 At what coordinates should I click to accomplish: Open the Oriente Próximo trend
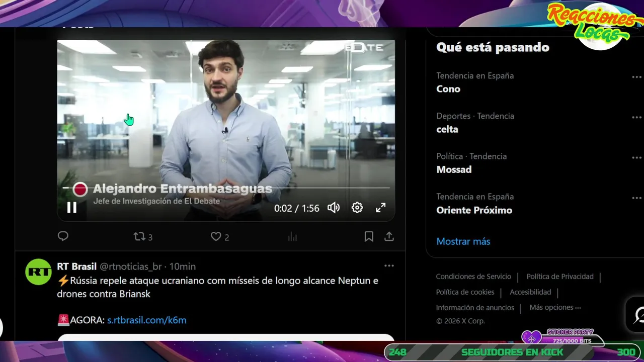coord(474,210)
